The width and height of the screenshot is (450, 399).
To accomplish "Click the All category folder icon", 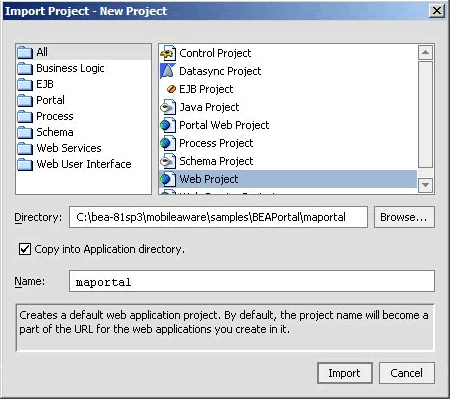I will (25, 52).
